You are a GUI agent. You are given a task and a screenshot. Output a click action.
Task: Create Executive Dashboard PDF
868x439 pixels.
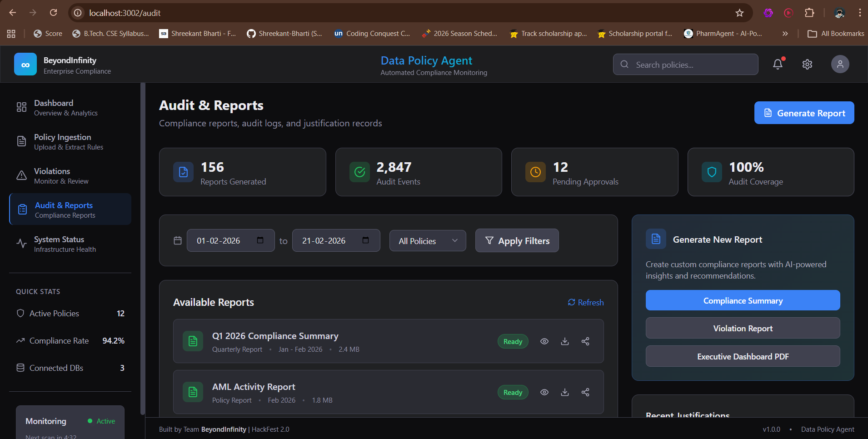coord(743,356)
